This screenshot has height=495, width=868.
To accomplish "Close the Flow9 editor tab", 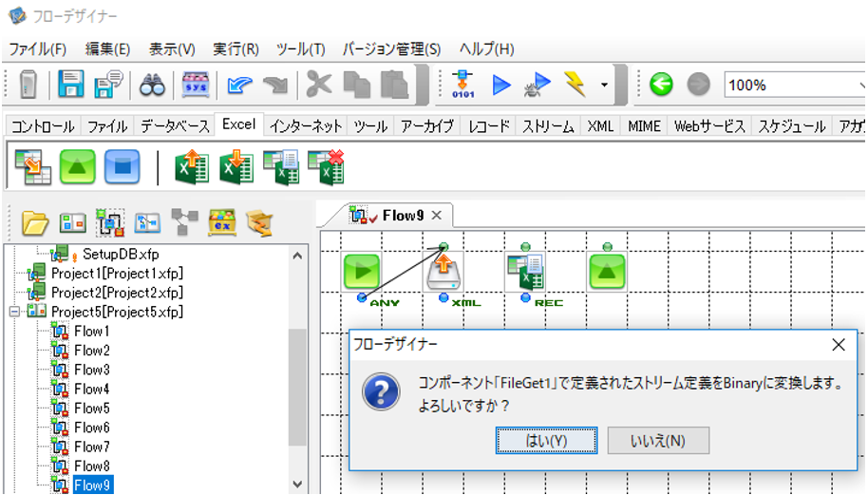I will click(437, 216).
